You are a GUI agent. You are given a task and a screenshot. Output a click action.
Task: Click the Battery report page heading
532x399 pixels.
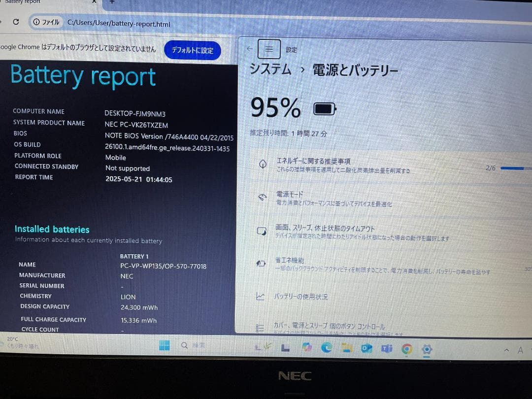click(x=83, y=76)
